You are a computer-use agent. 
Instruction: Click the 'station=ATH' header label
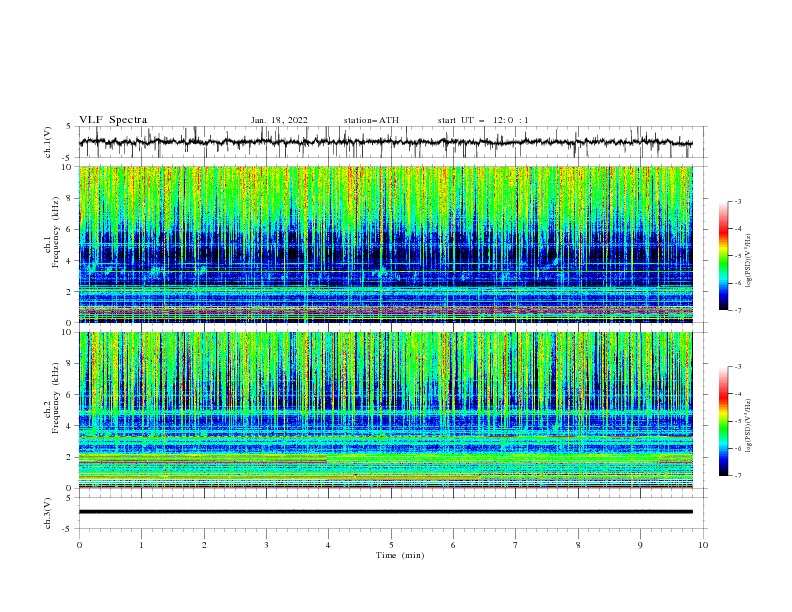pos(371,120)
